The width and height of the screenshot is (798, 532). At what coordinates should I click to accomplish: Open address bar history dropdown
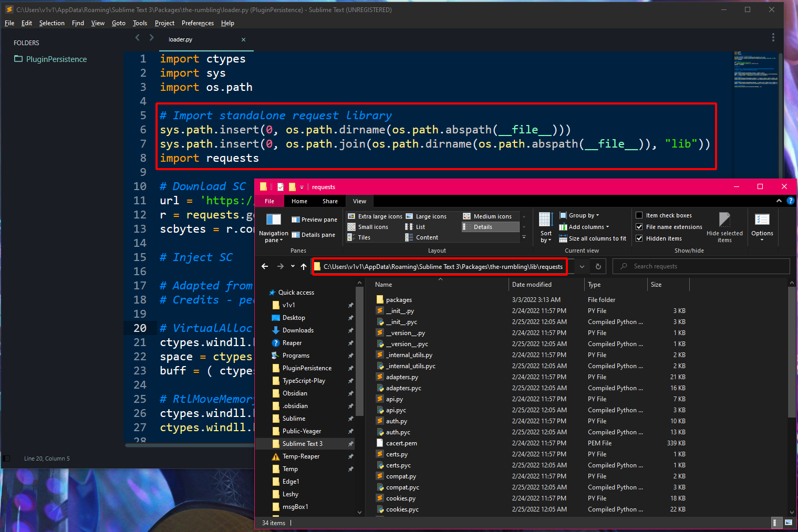pyautogui.click(x=582, y=266)
